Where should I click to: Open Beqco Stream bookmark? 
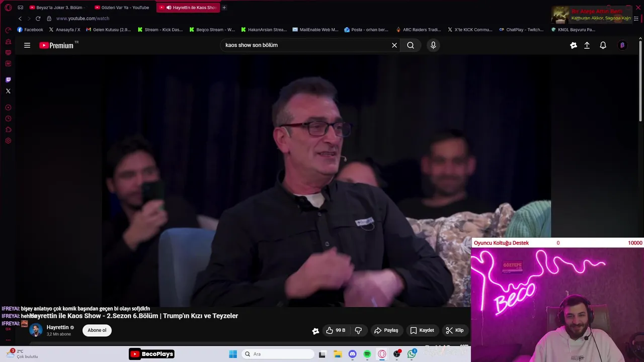click(212, 30)
